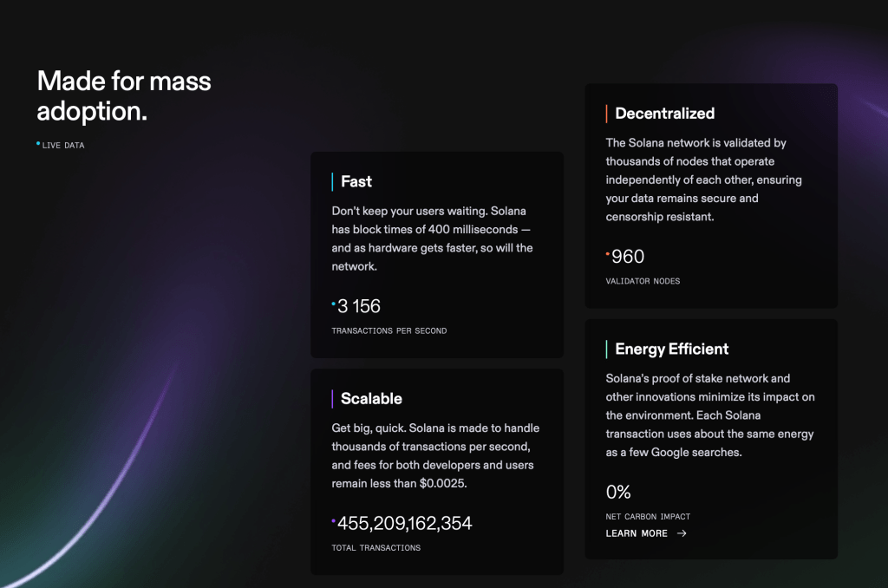The image size is (888, 588).
Task: Click the Made for mass adoption headline
Action: click(x=124, y=95)
